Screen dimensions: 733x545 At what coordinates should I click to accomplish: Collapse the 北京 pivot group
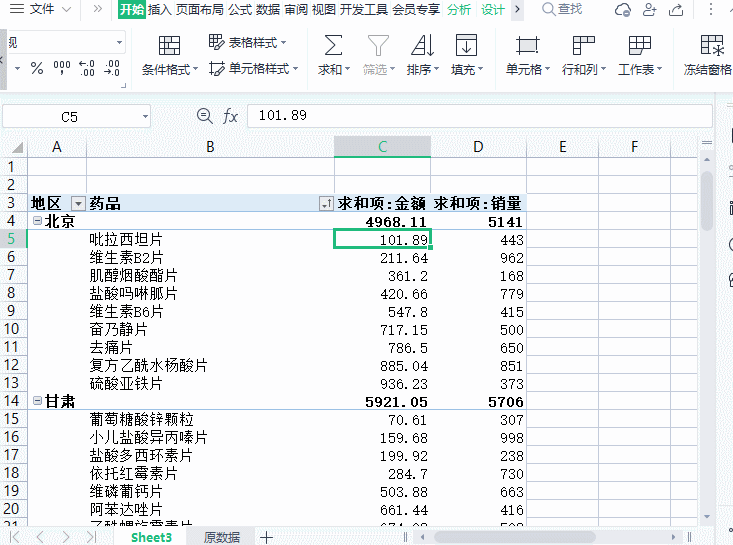37,221
